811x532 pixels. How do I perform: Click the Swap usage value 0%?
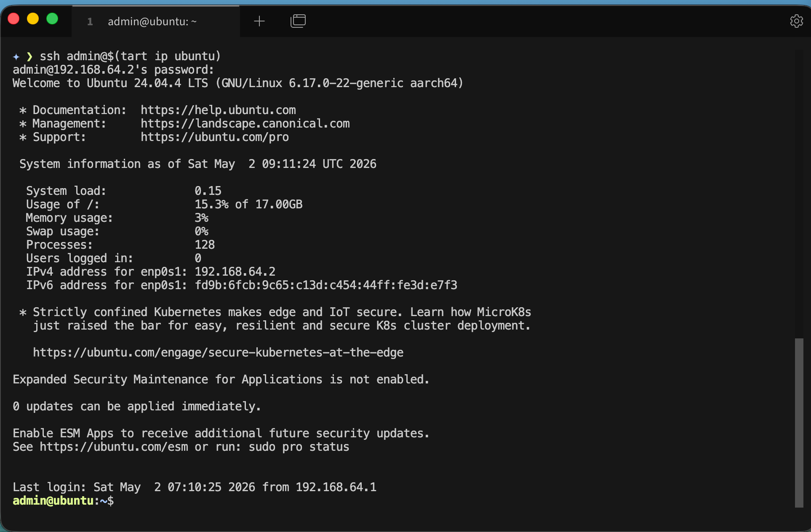coord(201,231)
